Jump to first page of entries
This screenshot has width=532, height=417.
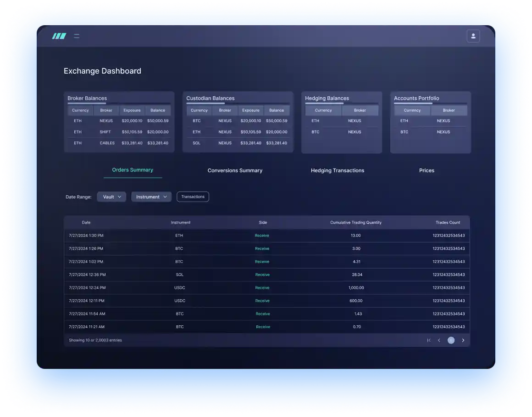point(429,340)
